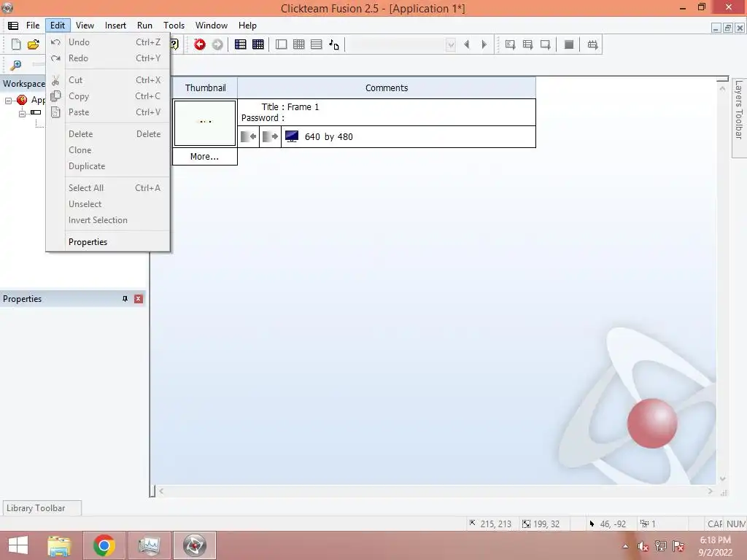Click the Frame 1 thumbnail
747x560 pixels.
[205, 122]
